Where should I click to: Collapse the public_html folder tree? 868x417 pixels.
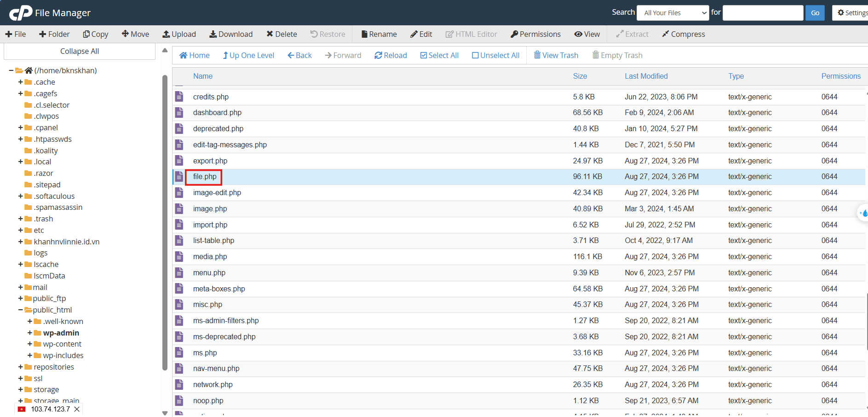click(x=21, y=310)
